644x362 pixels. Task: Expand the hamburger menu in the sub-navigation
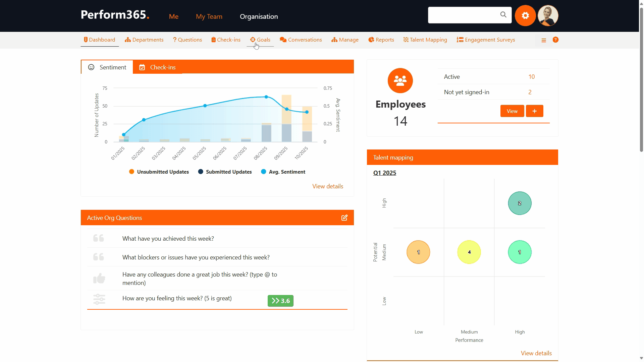tap(544, 40)
